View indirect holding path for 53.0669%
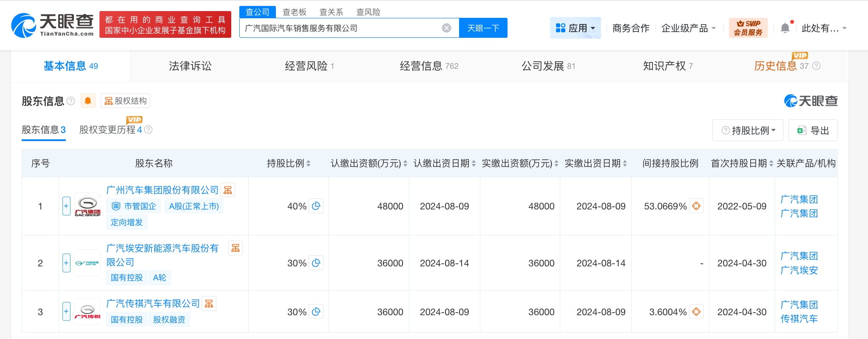 click(696, 206)
